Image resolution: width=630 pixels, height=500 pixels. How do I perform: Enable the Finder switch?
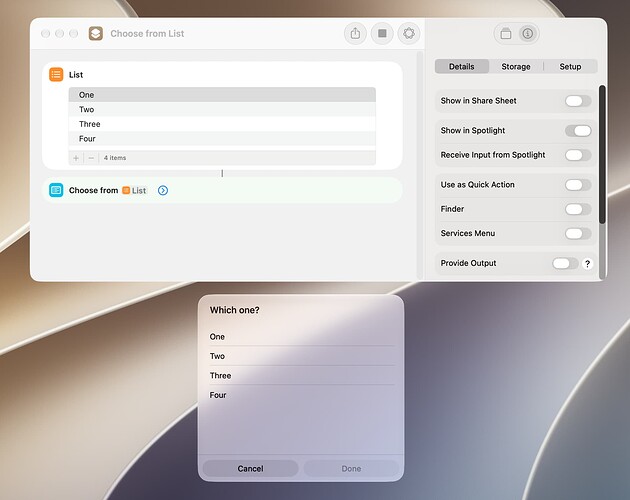(578, 209)
